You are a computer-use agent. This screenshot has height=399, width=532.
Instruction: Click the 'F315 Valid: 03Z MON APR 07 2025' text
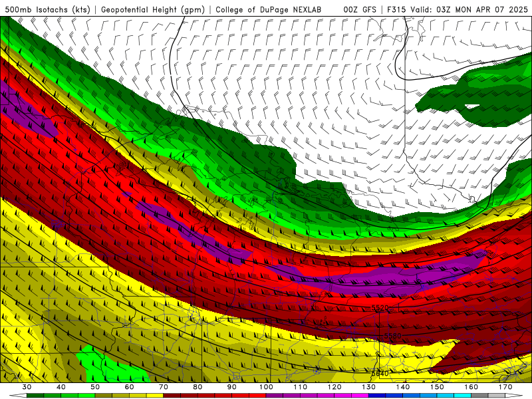coord(458,9)
